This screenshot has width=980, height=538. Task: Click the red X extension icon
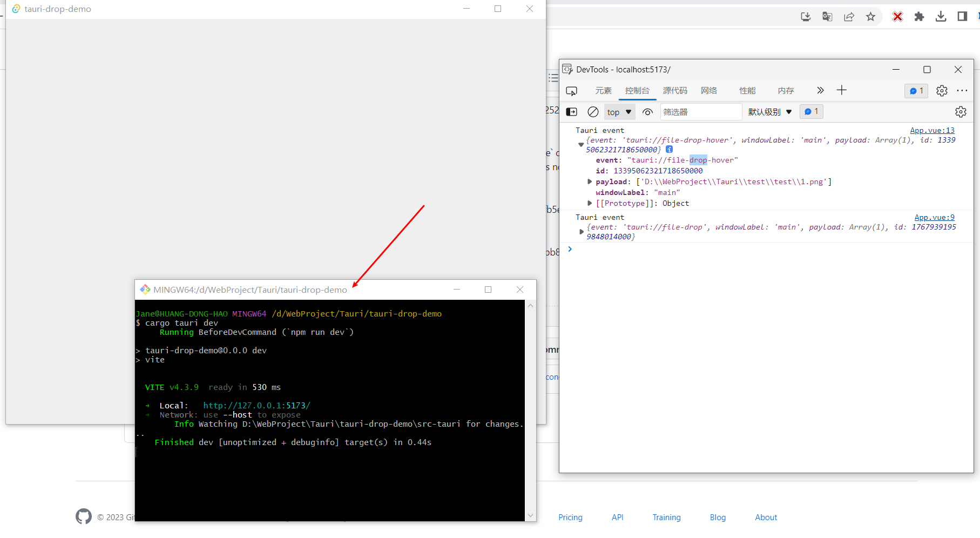(x=897, y=17)
